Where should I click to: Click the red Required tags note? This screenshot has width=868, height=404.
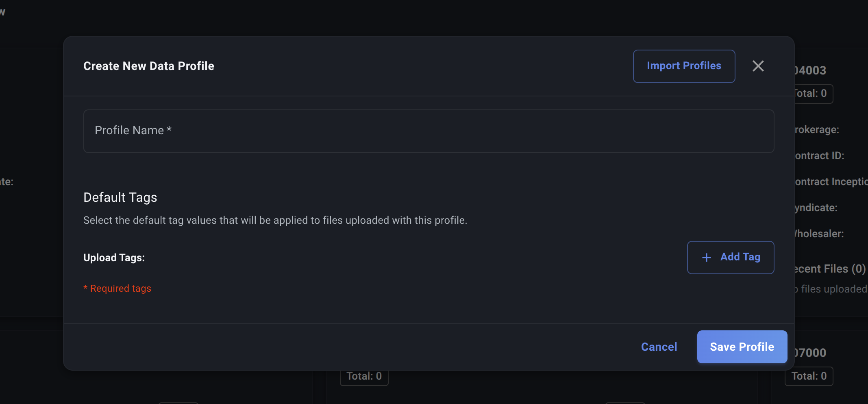[117, 288]
